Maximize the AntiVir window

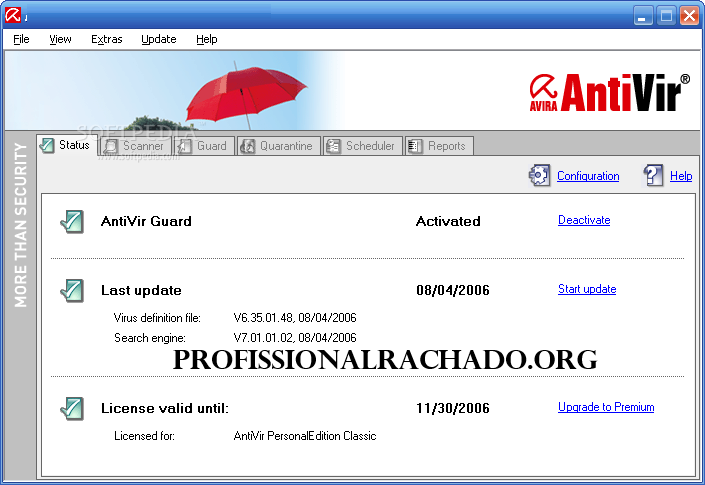coord(666,16)
